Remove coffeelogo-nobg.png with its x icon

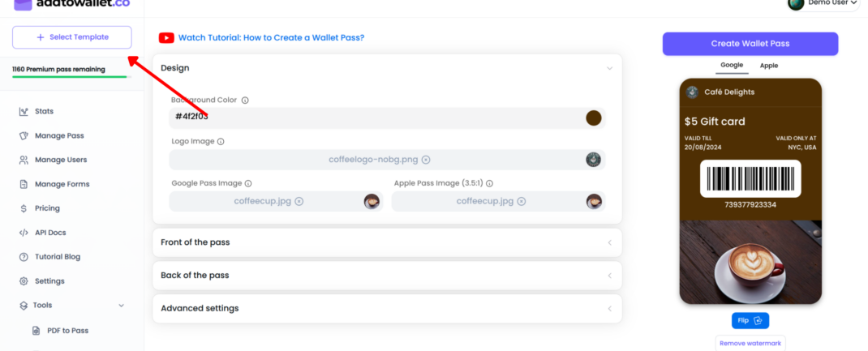pos(426,160)
